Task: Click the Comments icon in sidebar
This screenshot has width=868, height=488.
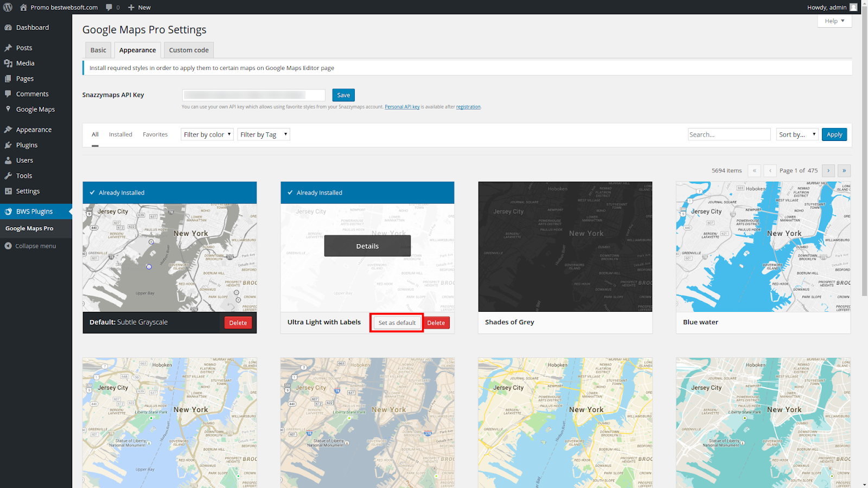Action: coord(8,94)
